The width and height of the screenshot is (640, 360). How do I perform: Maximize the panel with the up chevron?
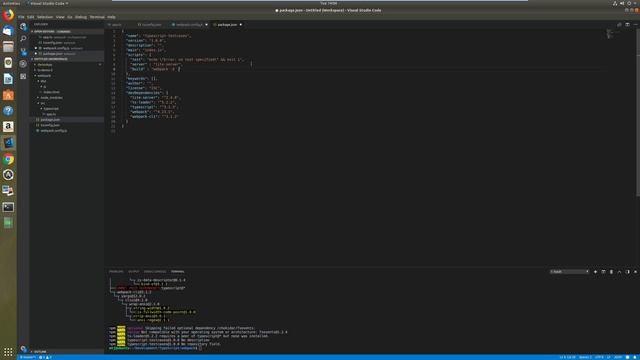tap(619, 271)
